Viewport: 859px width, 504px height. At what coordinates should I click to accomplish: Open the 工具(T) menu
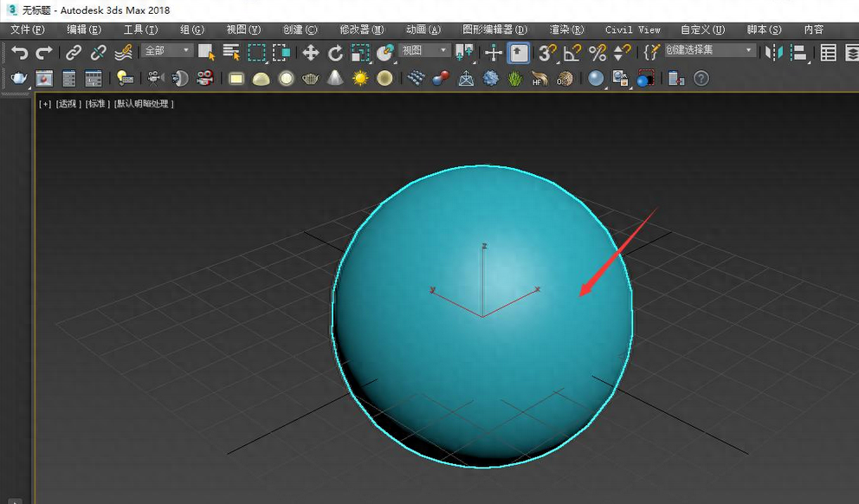(x=140, y=29)
